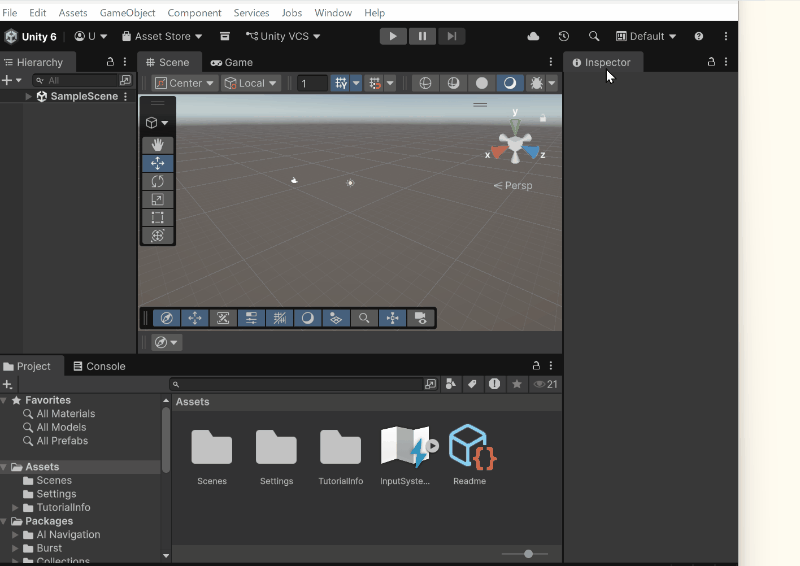Open the Asset Store dropdown button

[x=162, y=36]
